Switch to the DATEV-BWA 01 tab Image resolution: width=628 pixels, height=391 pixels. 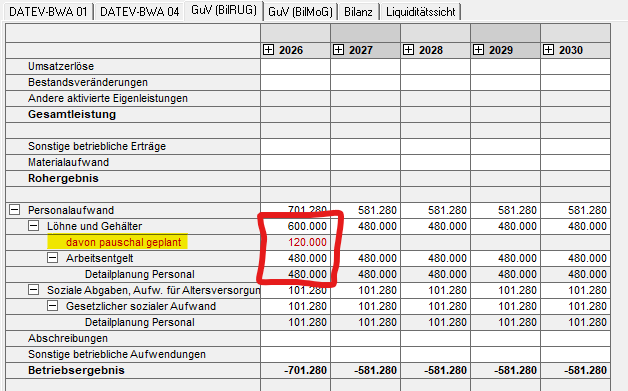point(48,12)
